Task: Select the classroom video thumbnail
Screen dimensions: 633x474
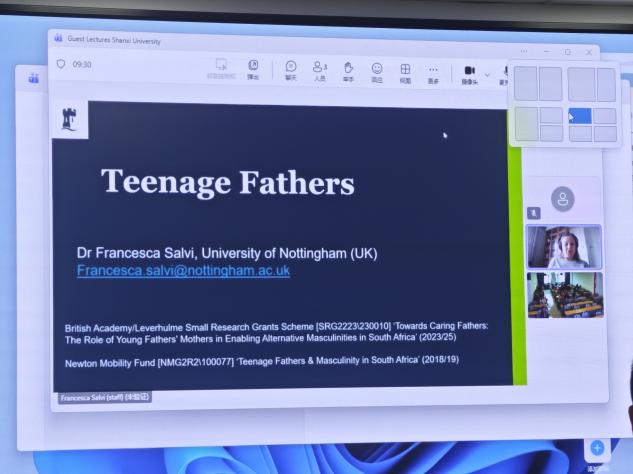Action: pyautogui.click(x=564, y=295)
